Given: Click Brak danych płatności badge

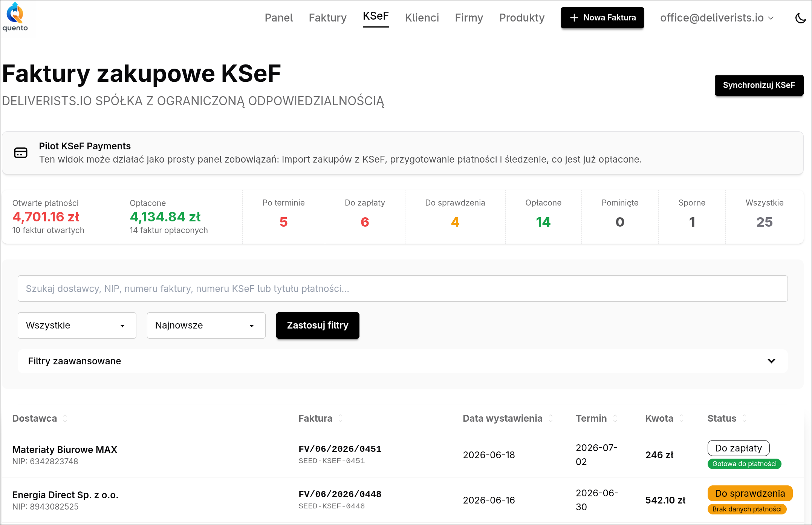Looking at the screenshot, I should pos(747,509).
